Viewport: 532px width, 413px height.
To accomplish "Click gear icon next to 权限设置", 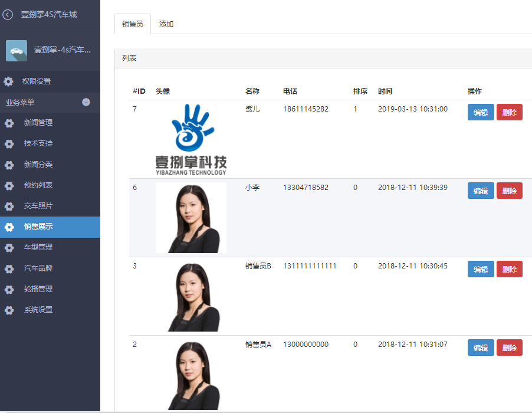I will (8, 81).
